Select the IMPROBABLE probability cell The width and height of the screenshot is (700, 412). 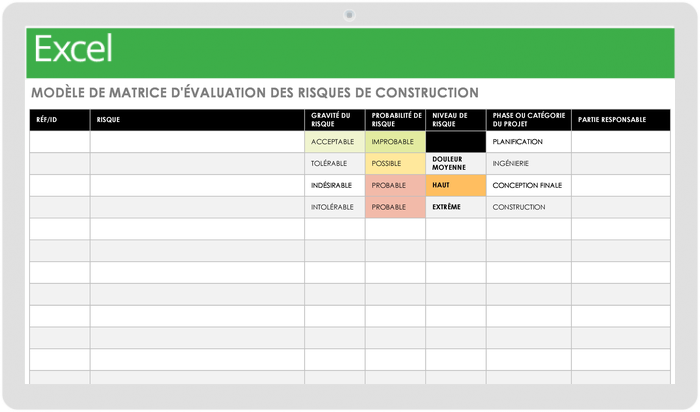click(x=396, y=141)
